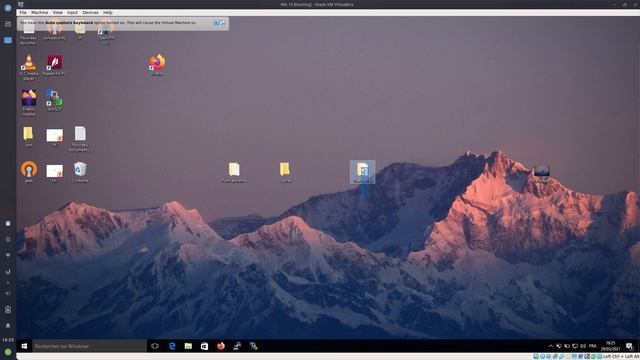Open the VirtualBox Machine menu
This screenshot has width=640, height=360.
pyautogui.click(x=40, y=13)
